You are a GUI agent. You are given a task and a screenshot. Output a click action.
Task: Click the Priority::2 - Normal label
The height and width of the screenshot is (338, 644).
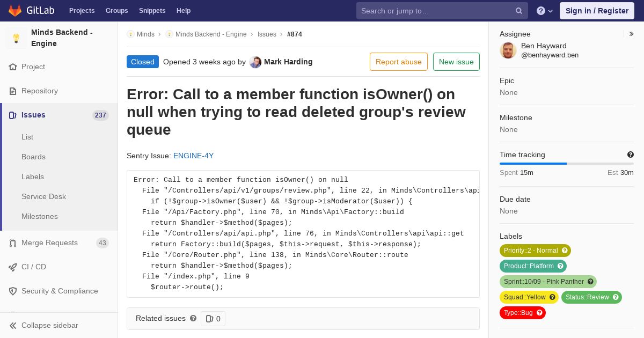pos(535,251)
